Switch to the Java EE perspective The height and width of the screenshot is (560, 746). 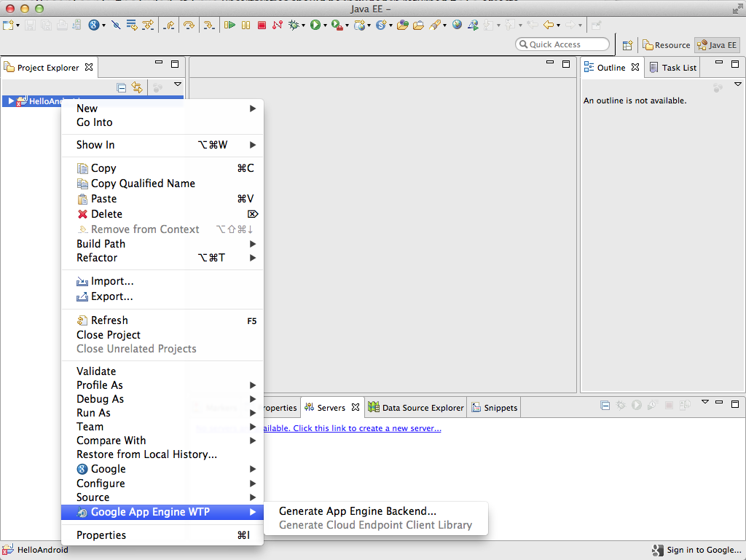click(x=717, y=45)
